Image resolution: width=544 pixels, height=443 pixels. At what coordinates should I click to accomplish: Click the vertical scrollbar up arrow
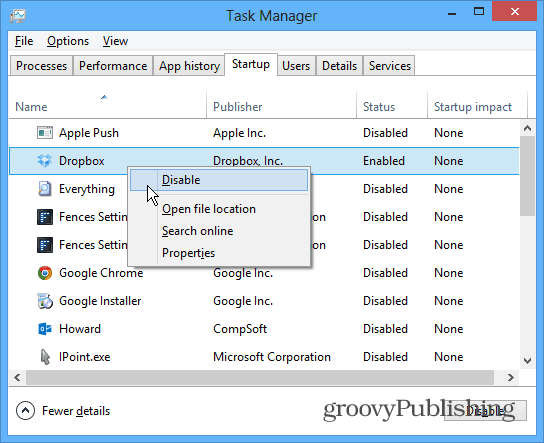tap(527, 128)
